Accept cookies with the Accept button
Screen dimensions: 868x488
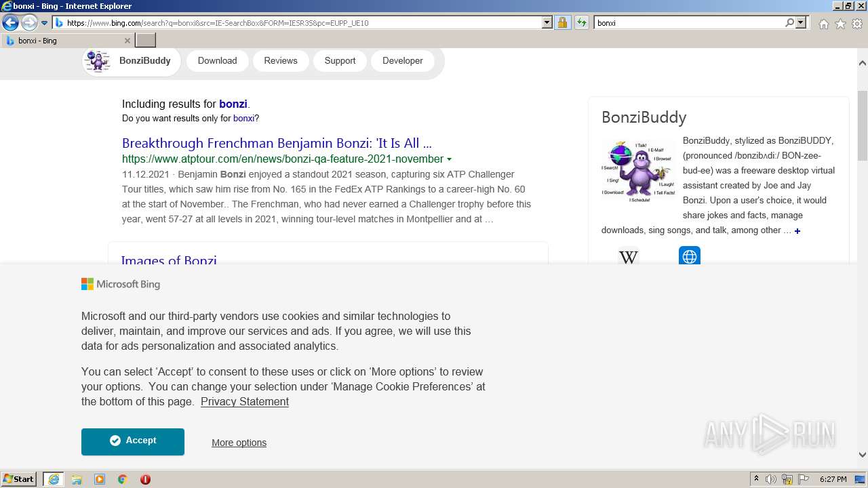tap(133, 441)
